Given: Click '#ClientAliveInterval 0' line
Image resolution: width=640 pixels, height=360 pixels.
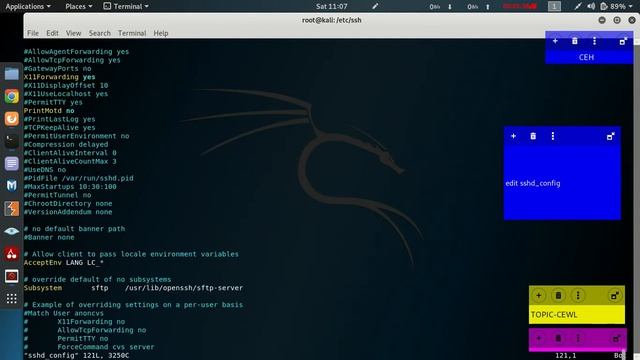Looking at the screenshot, I should 70,153.
